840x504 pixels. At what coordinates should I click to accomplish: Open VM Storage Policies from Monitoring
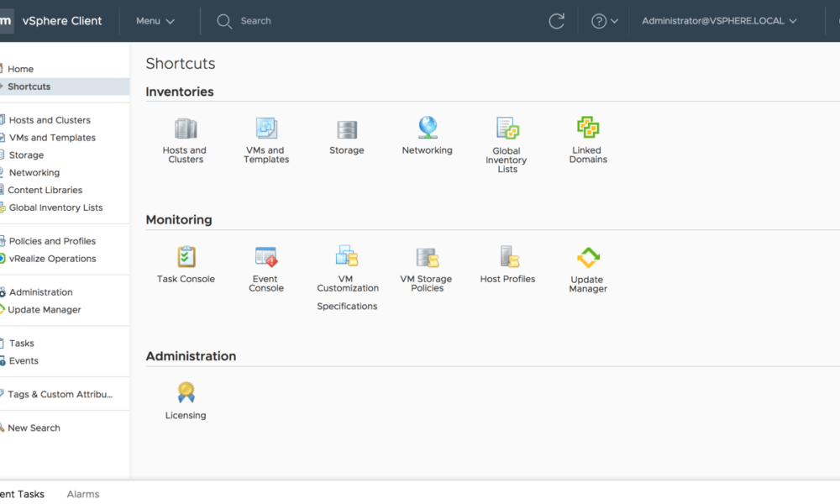coord(427,256)
